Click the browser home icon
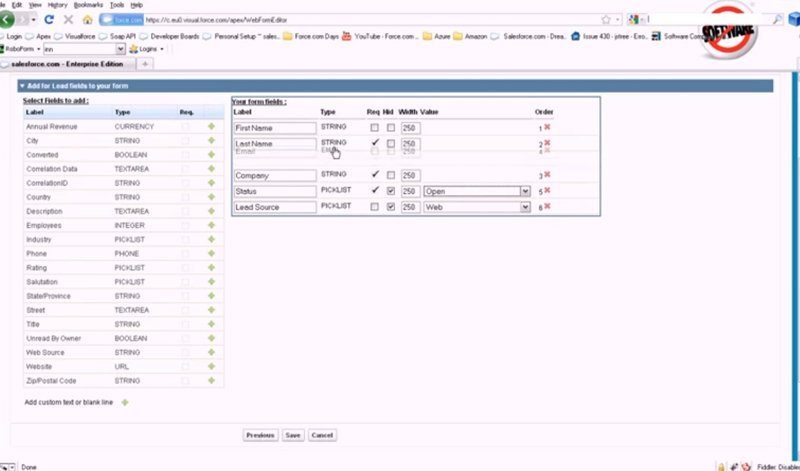Image resolution: width=800 pixels, height=471 pixels. [x=88, y=20]
